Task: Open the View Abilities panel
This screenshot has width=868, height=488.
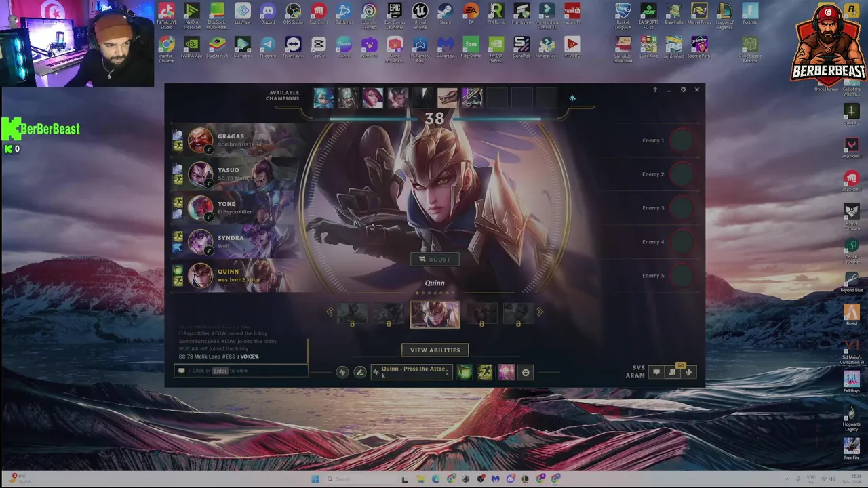Action: (435, 350)
